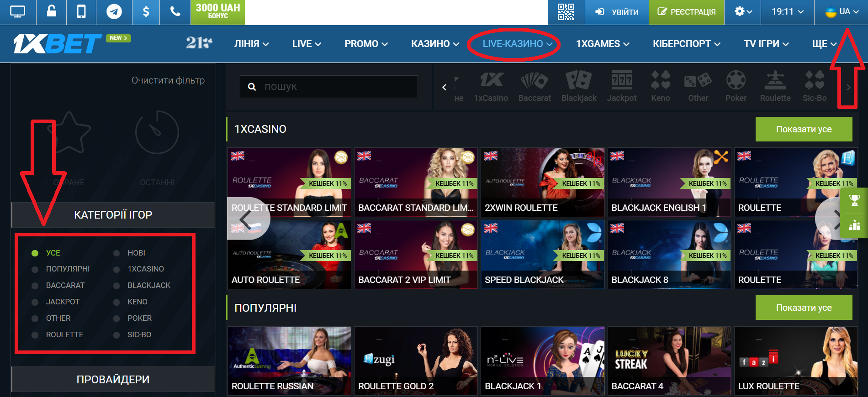Screen dimensions: 868x397
Task: Select the ПОПУЛЯРНІ category radio
Action: pos(35,270)
